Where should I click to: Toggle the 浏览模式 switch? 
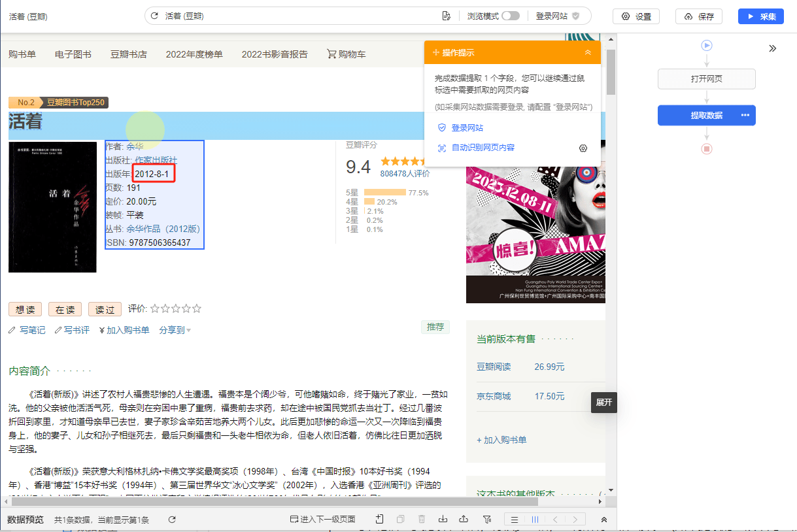coord(510,16)
